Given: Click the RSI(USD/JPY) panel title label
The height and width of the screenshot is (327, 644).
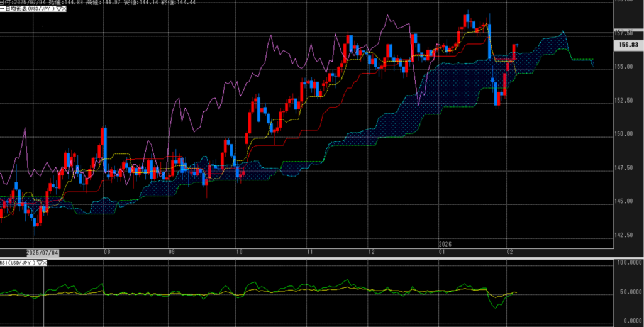Looking at the screenshot, I should pyautogui.click(x=17, y=262).
